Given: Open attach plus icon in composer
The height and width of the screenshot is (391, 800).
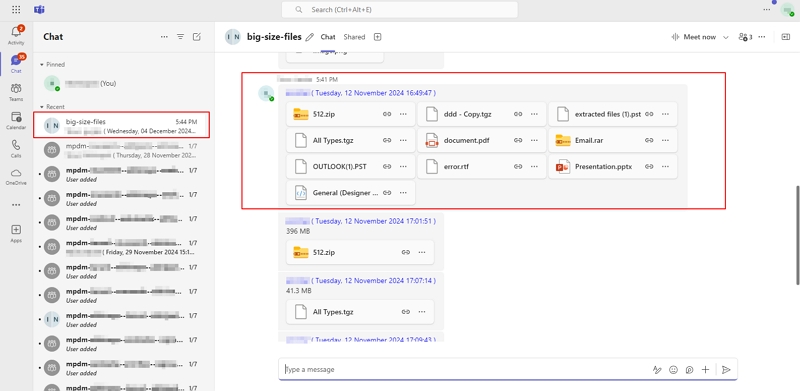Looking at the screenshot, I should coord(705,370).
